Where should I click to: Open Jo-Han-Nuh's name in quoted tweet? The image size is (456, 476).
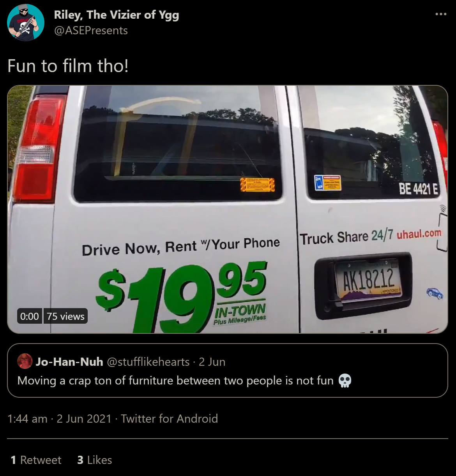[x=69, y=361]
